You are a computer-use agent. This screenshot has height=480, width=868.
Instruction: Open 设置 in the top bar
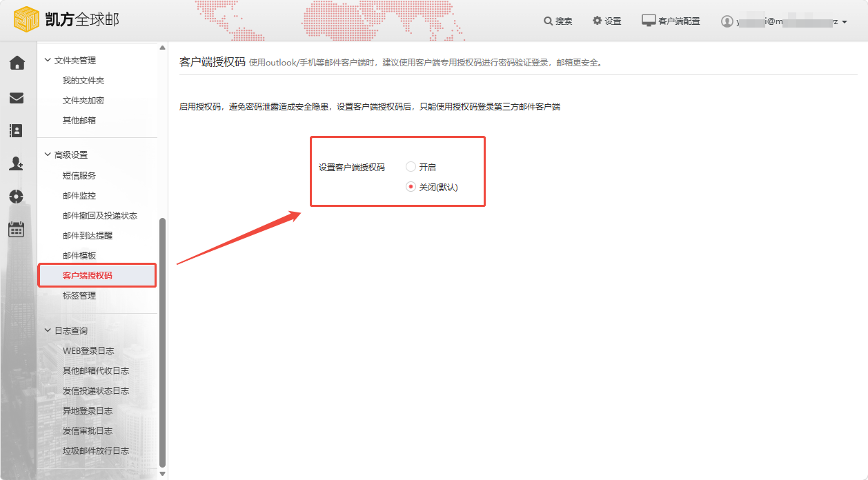pyautogui.click(x=613, y=21)
